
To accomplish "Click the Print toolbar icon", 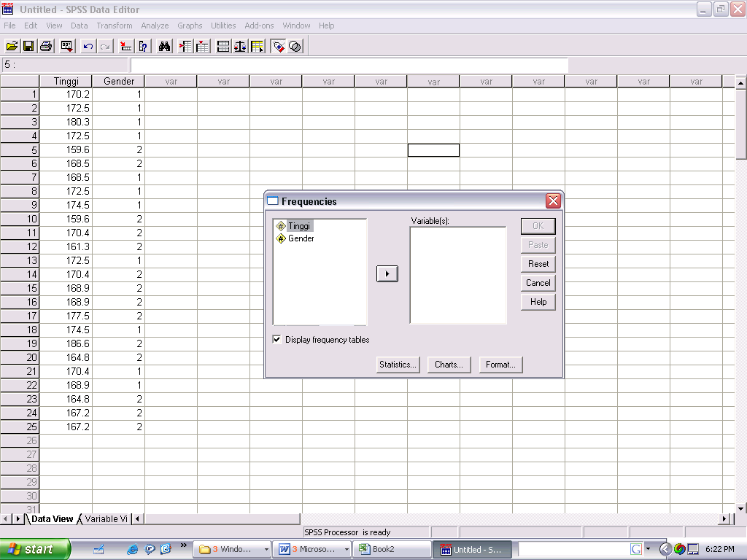I will click(x=46, y=46).
